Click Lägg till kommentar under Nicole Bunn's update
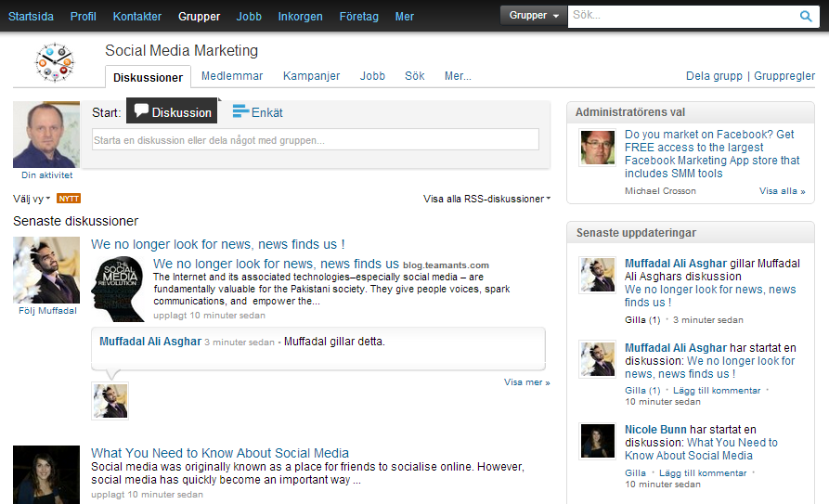 (x=703, y=473)
